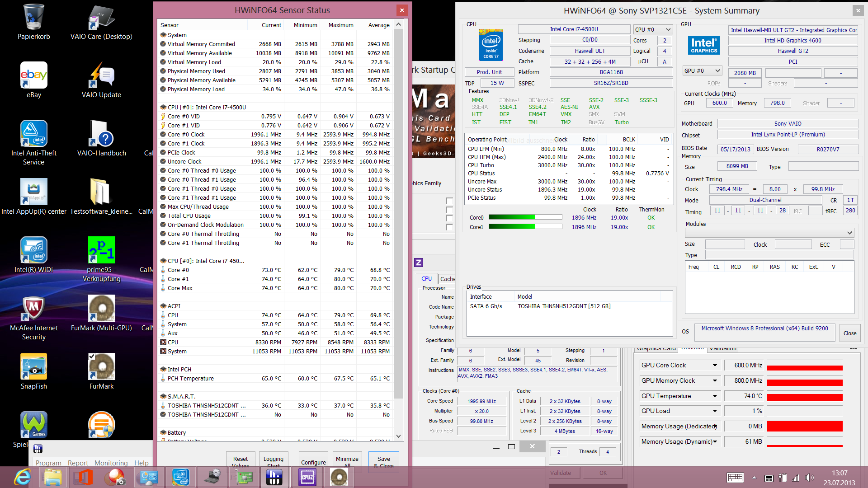Tick the second checkbox in GPU-Z window
Viewport: 868px width, 488px height.
(x=449, y=210)
